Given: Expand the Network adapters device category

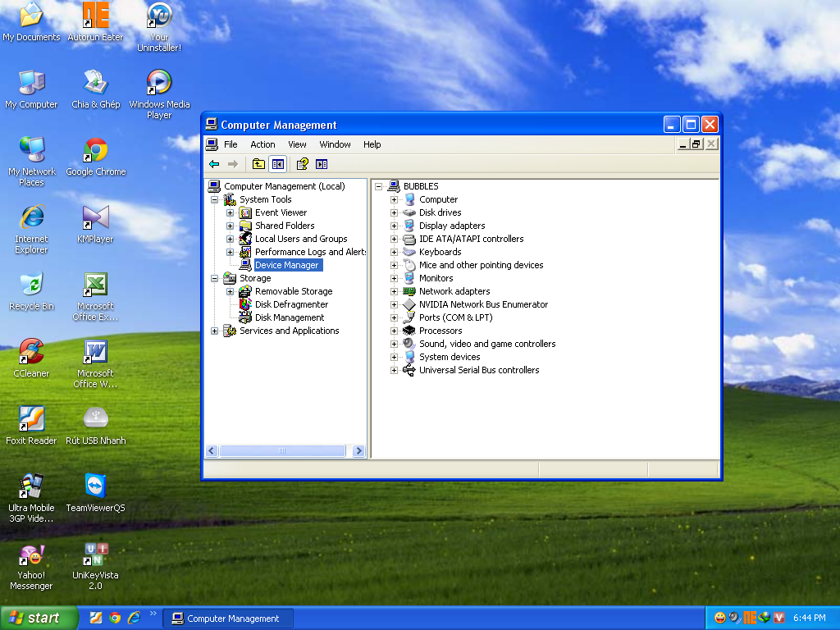Looking at the screenshot, I should pos(394,291).
